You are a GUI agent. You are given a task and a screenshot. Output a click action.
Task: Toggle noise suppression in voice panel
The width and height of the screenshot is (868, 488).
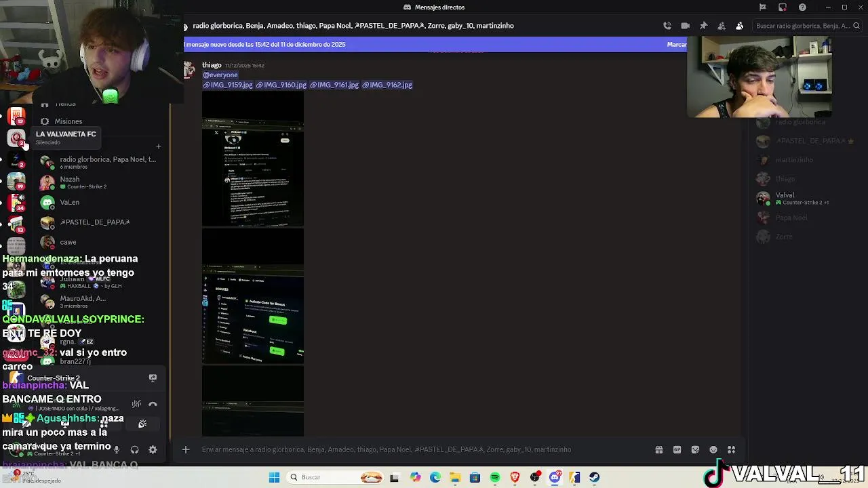click(x=136, y=404)
